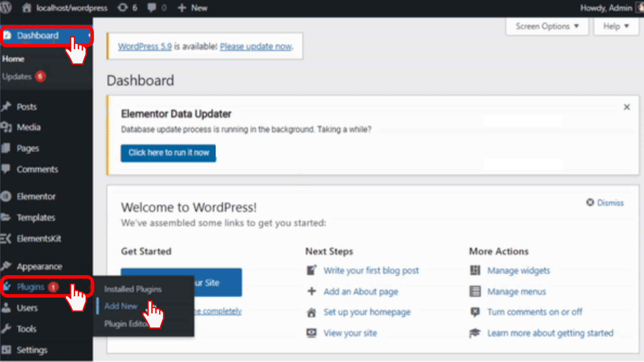Open 'Add an About page' link
This screenshot has height=362, width=644.
pos(361,291)
